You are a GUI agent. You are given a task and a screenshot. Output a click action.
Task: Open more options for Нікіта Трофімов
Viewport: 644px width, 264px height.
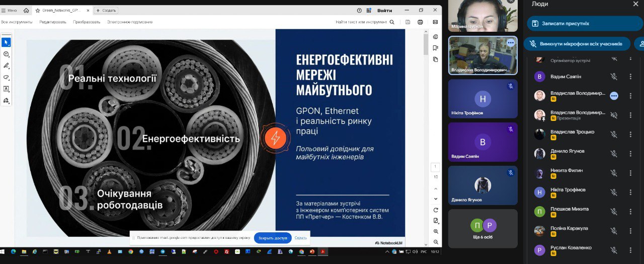(x=630, y=192)
